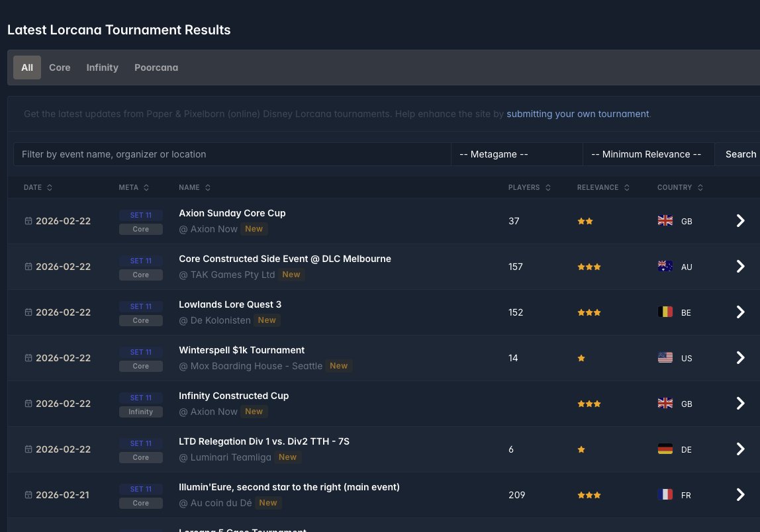The height and width of the screenshot is (532, 760).
Task: Open the Lowlands Lore Quest 3 event
Action: coord(230,304)
